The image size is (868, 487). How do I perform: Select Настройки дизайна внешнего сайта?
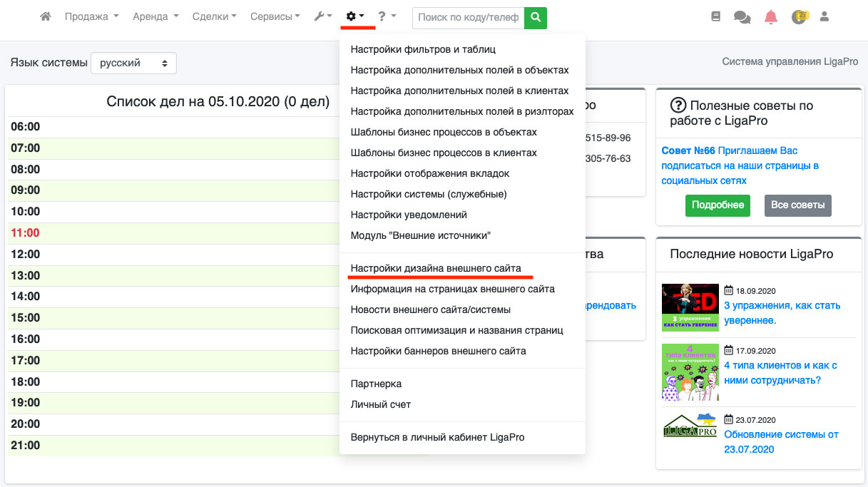[435, 268]
